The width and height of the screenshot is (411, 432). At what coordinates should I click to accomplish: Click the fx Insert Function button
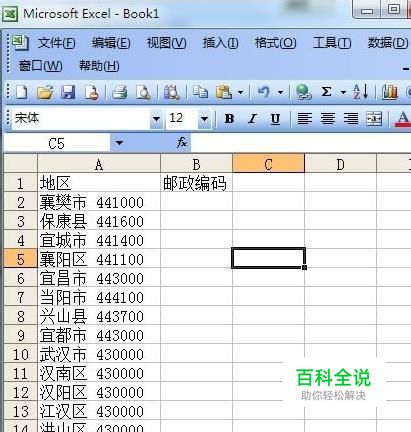[182, 143]
